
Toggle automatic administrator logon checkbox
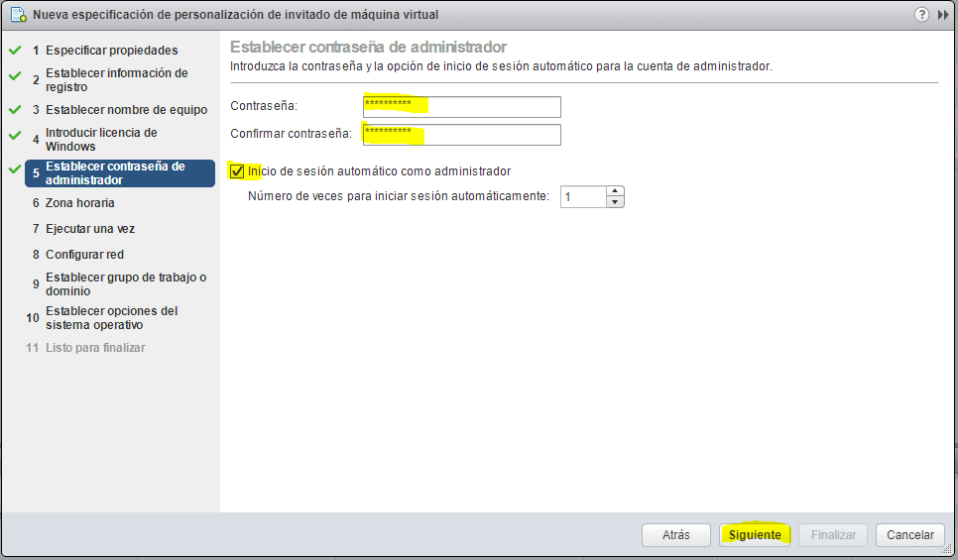237,171
